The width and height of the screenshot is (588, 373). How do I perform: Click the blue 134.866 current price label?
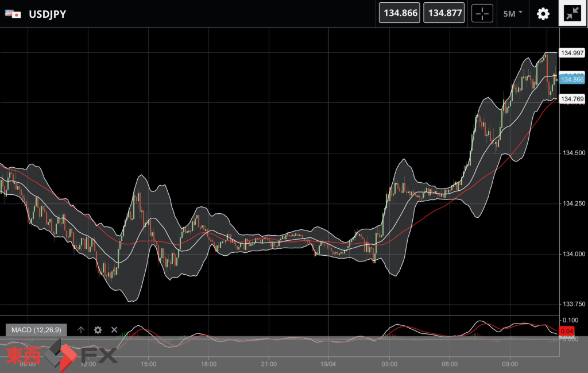point(572,79)
